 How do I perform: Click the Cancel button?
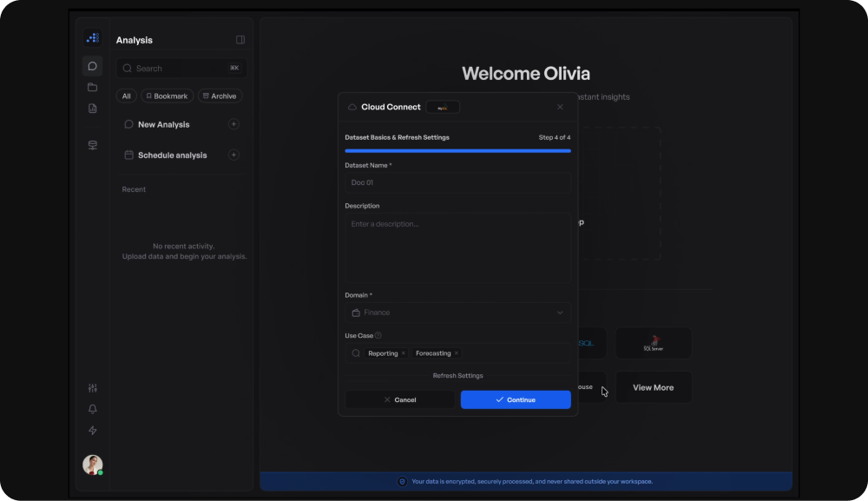click(399, 399)
